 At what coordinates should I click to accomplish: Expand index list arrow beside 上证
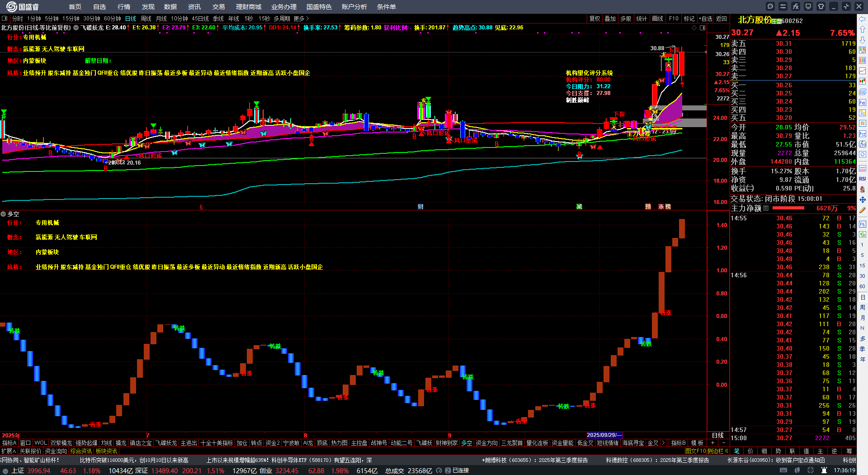point(5,470)
